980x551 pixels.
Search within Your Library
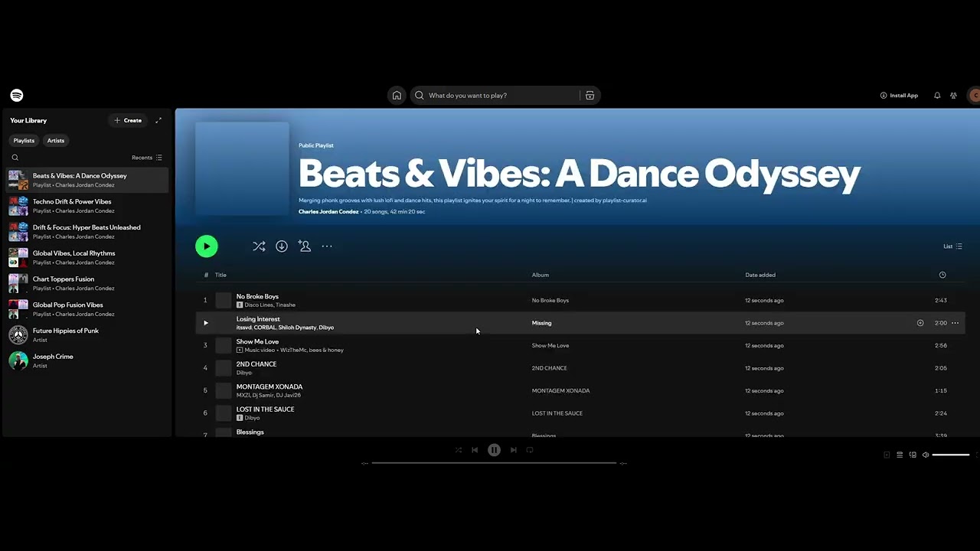(x=15, y=158)
